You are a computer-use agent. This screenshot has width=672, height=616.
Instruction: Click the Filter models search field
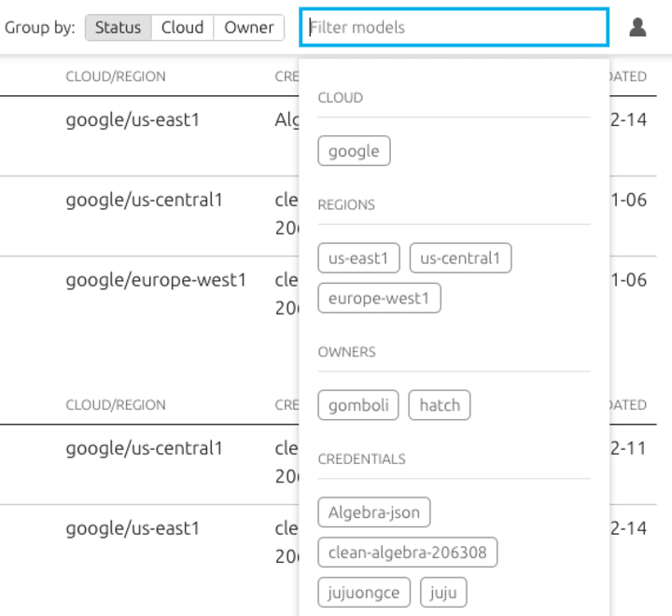pos(455,28)
